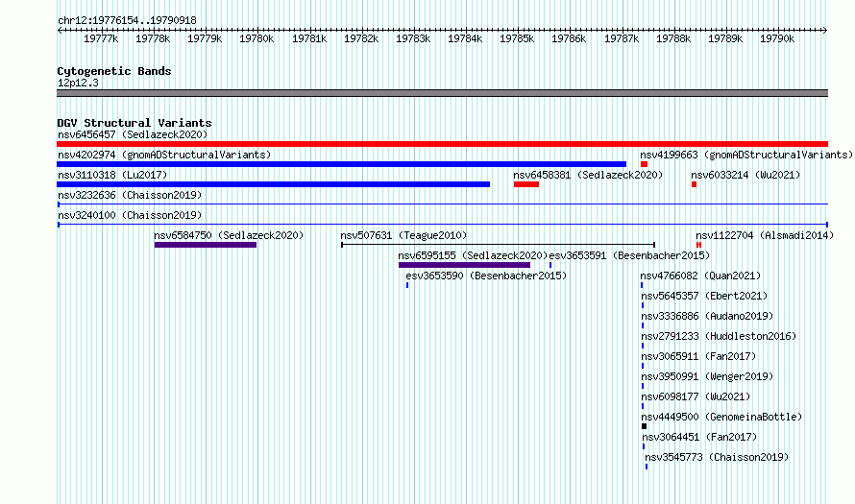855x504 pixels.
Task: Click the small red nsv6033214 marker
Action: 695,184
